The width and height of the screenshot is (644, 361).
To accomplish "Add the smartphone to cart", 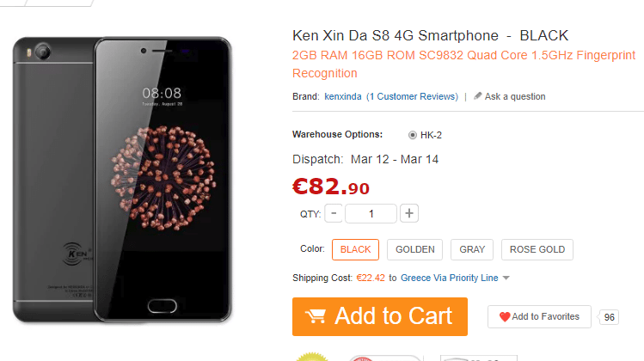I will tap(380, 316).
